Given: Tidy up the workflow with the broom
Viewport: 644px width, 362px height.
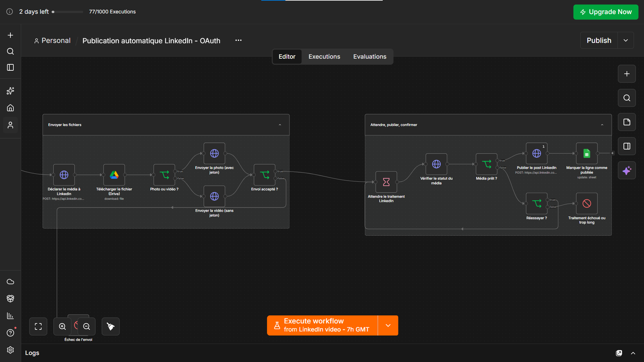Looking at the screenshot, I should pyautogui.click(x=111, y=327).
